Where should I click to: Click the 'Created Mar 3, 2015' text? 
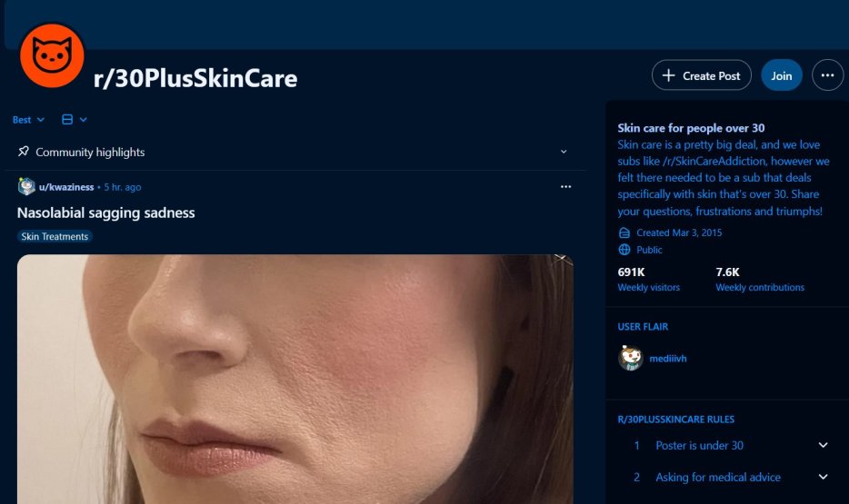point(679,232)
